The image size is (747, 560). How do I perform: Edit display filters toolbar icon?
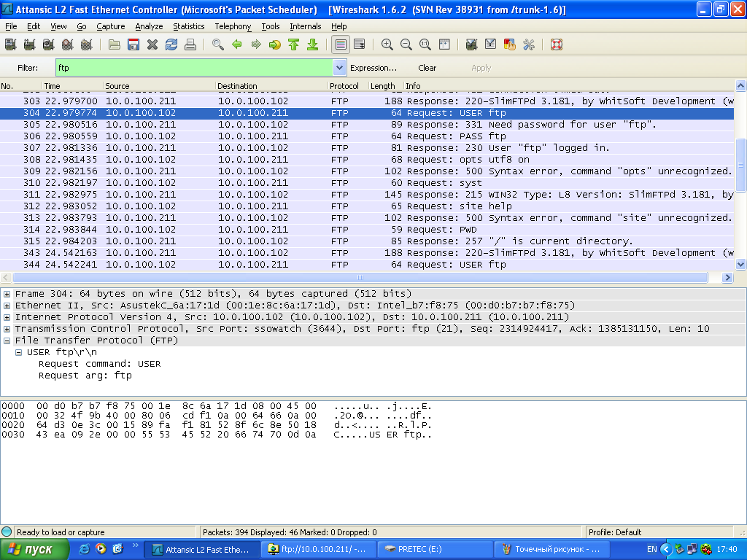(x=491, y=44)
